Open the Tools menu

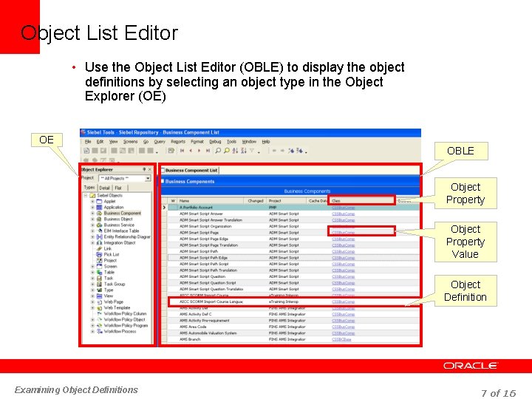pos(231,141)
